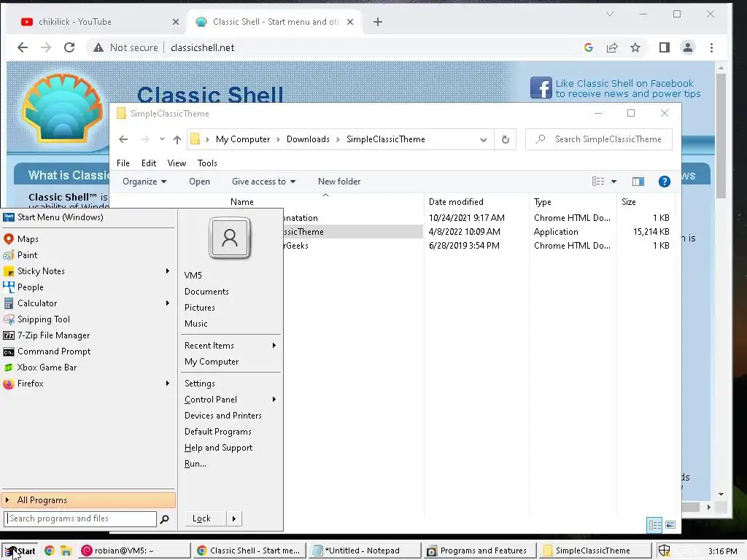Click in Search programs and files box

[x=80, y=518]
